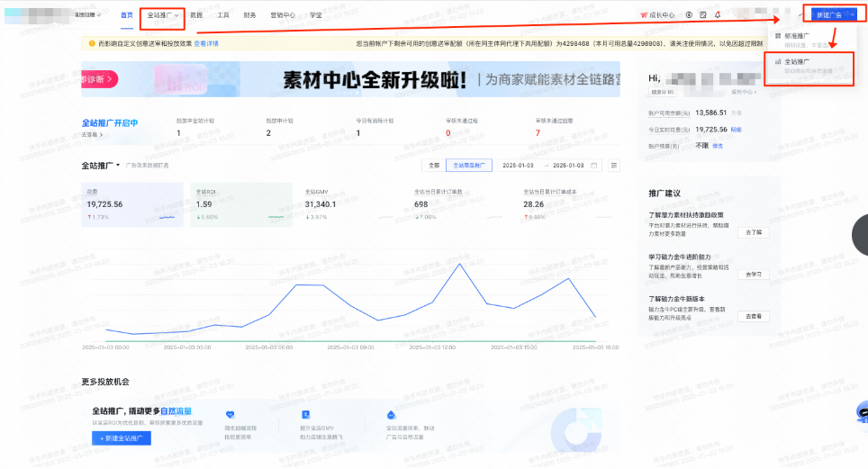868x469 pixels.
Task: Open the 素材中心全新升级啦 banner
Action: click(x=350, y=79)
